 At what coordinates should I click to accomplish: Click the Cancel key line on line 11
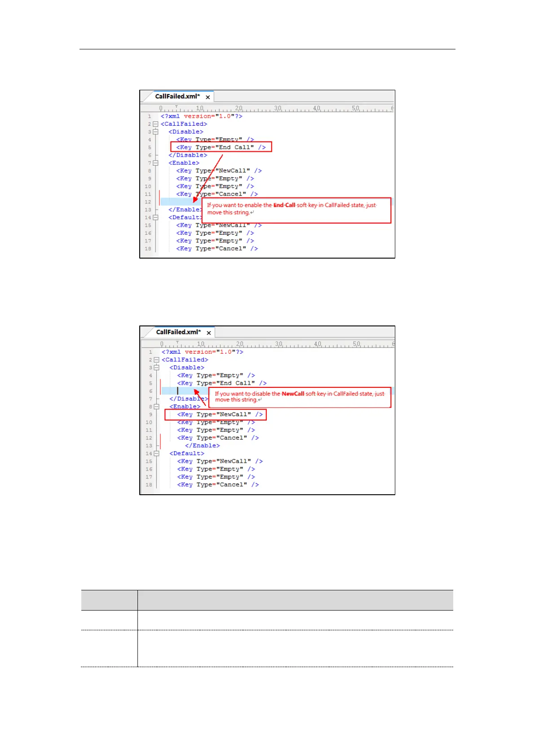[217, 194]
